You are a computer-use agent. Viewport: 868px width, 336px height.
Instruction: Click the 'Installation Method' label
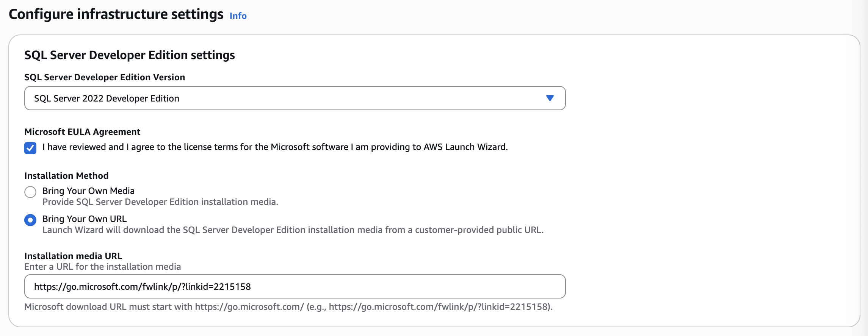[x=66, y=176]
